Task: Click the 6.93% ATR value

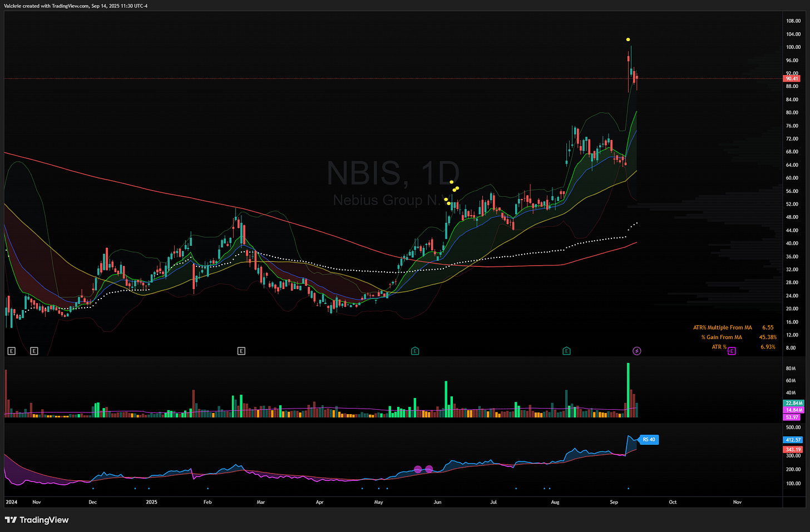Action: 768,347
